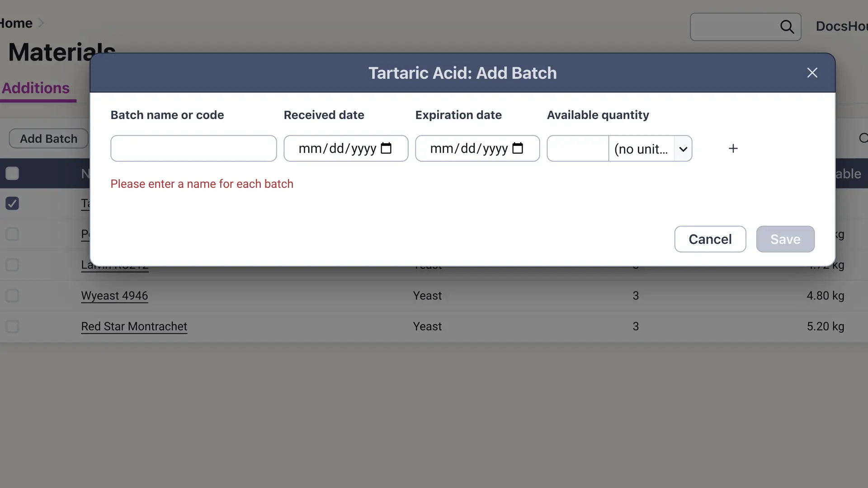Open the Red Star Montrachet material link
Screen dimensions: 868x488
click(134, 326)
